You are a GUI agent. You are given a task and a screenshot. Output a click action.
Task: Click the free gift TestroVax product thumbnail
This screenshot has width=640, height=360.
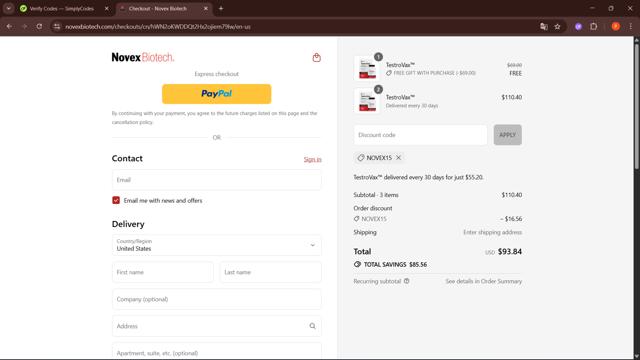tap(367, 68)
